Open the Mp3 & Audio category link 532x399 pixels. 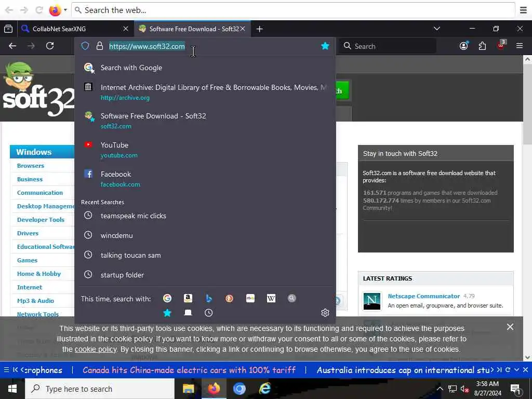tap(36, 301)
